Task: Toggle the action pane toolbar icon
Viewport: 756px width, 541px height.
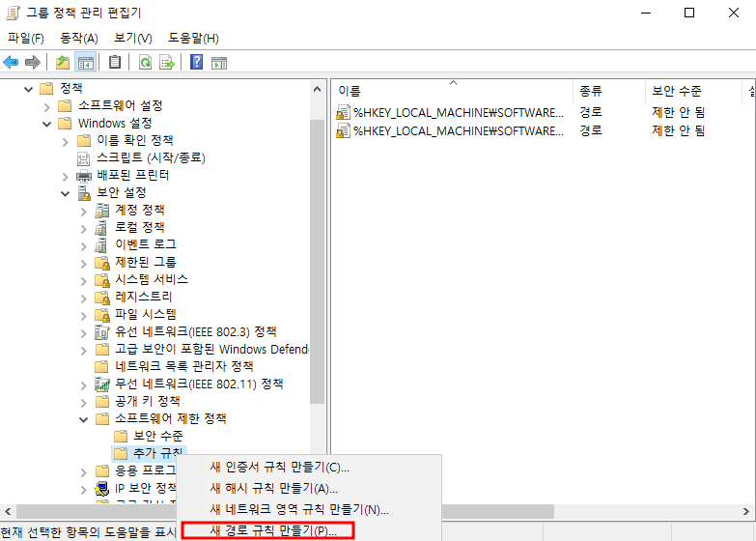Action: [x=219, y=63]
